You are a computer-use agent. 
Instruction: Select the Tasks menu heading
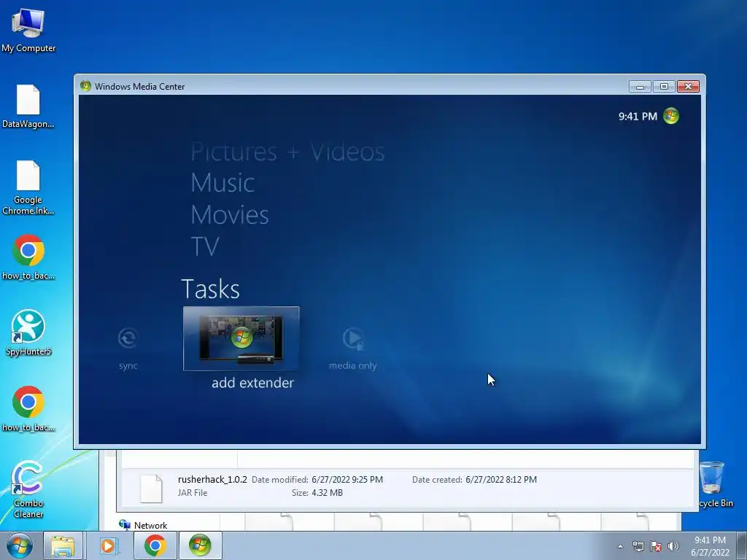point(211,289)
